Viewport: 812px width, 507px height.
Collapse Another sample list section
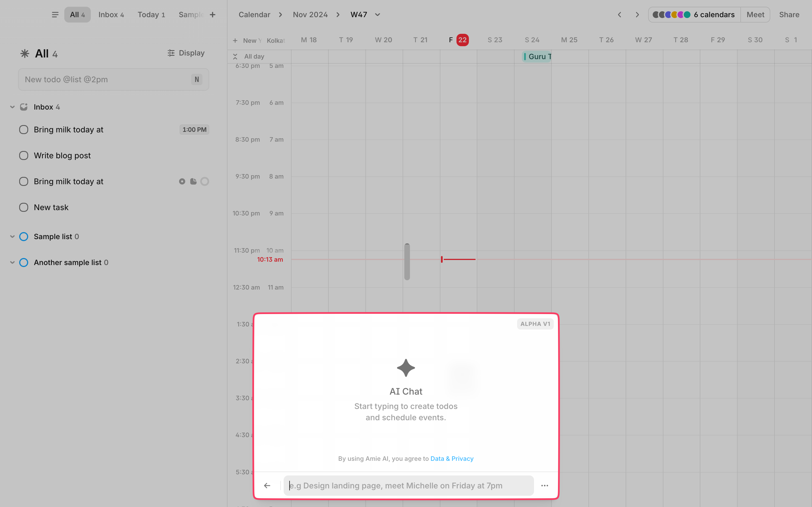pos(12,263)
